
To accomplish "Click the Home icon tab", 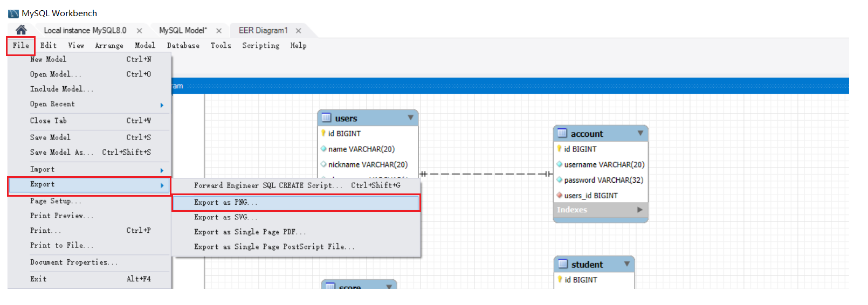I will click(21, 30).
